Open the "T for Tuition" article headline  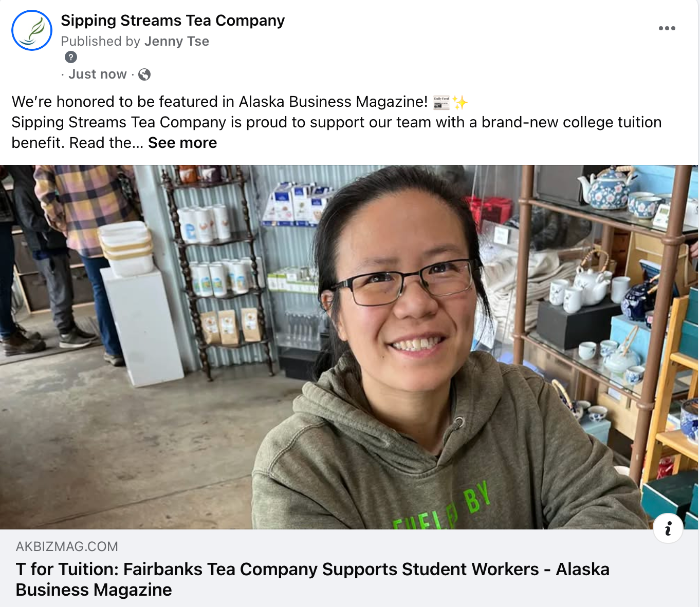[312, 579]
